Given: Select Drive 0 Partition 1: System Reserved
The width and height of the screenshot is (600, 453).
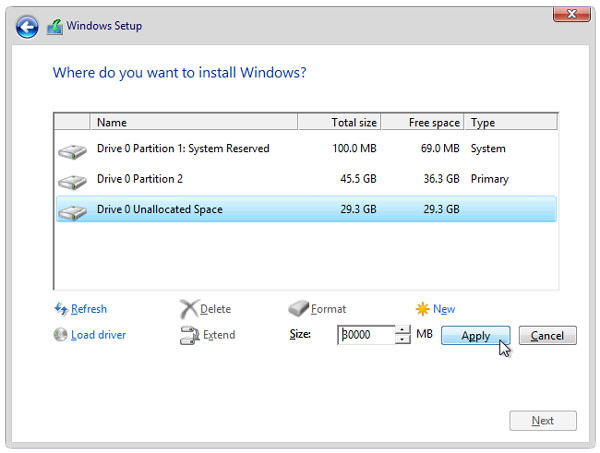Looking at the screenshot, I should (x=306, y=148).
